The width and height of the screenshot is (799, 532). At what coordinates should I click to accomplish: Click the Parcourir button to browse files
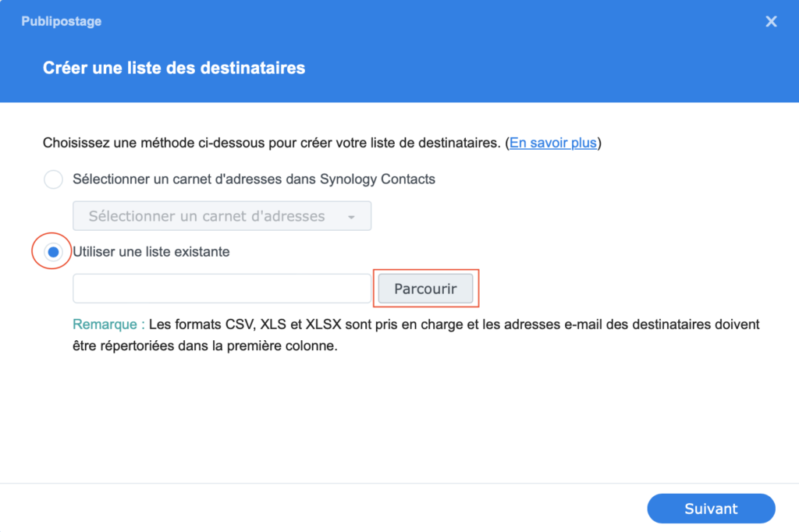click(425, 289)
